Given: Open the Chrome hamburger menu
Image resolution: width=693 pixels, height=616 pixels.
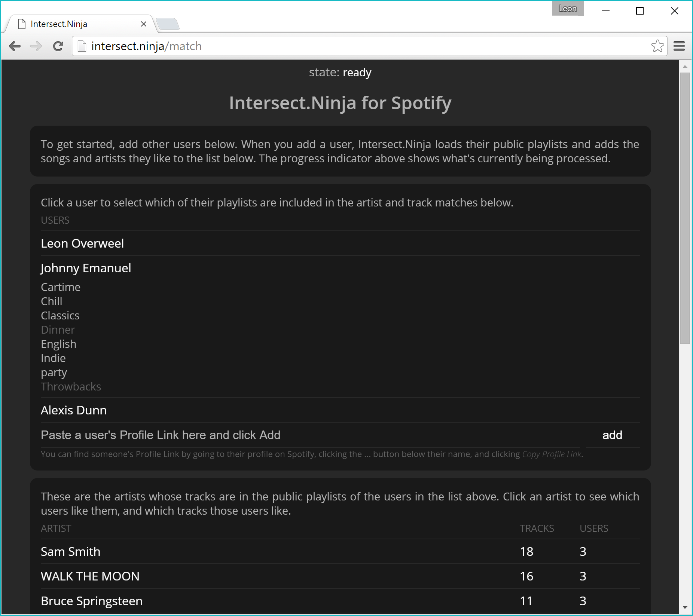Looking at the screenshot, I should (x=679, y=46).
